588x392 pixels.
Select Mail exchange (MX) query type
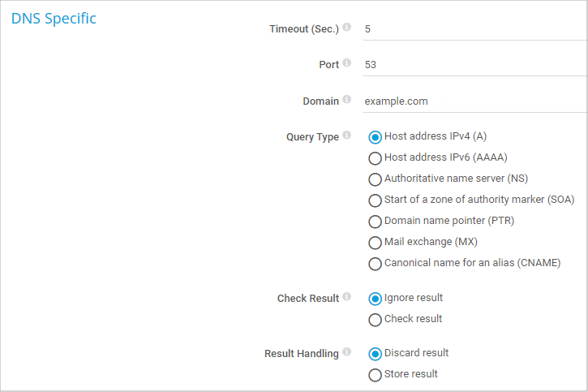[x=375, y=243]
